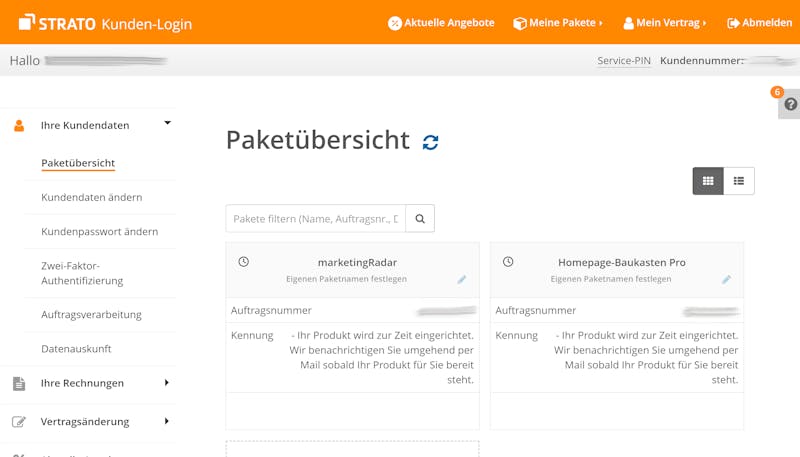The width and height of the screenshot is (800, 457).
Task: Open Auftragsverarbeitung in sidebar
Action: (91, 315)
